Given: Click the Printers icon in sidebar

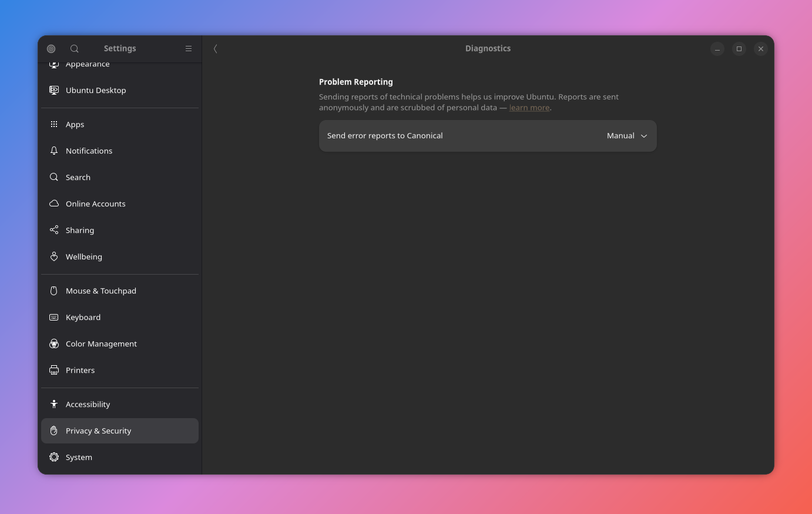Looking at the screenshot, I should click(54, 370).
